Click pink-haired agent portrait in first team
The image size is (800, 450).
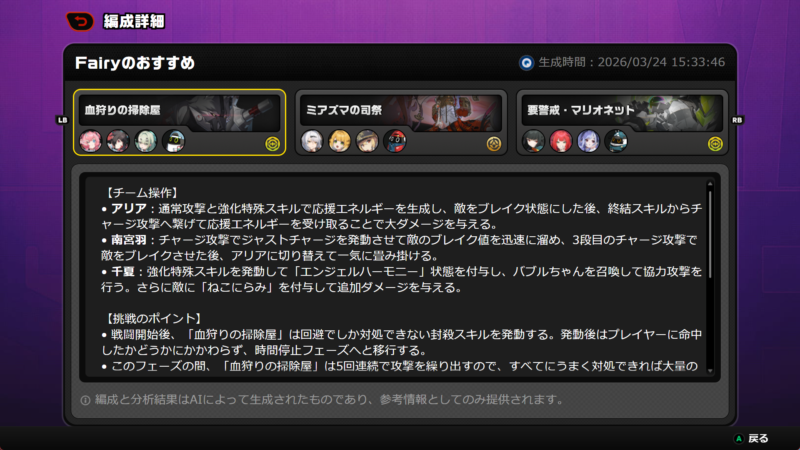point(91,141)
